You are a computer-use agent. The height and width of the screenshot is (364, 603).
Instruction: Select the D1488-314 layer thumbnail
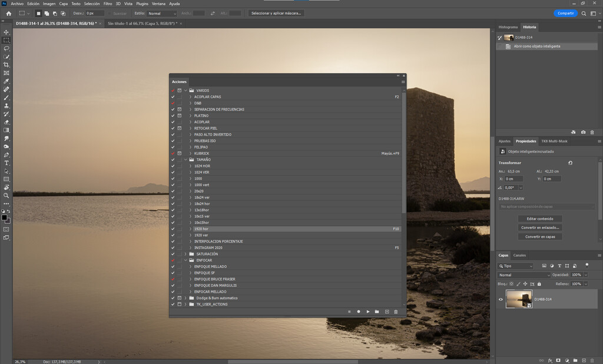pos(518,299)
